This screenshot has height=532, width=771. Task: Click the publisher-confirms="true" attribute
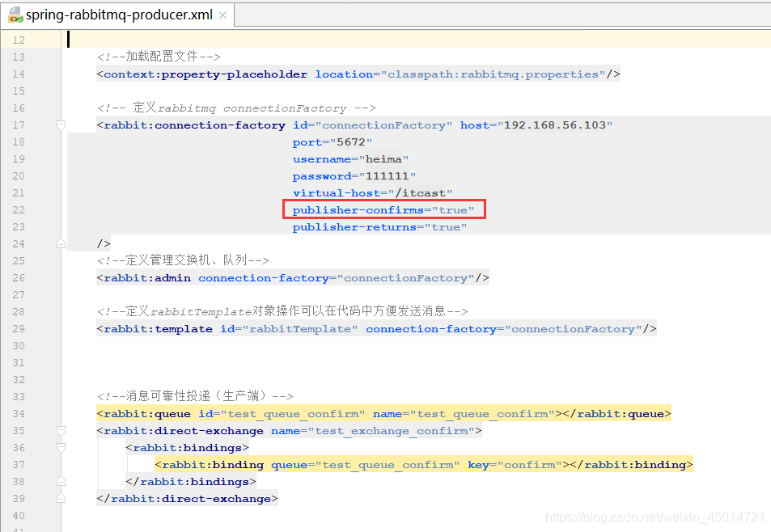click(x=383, y=209)
